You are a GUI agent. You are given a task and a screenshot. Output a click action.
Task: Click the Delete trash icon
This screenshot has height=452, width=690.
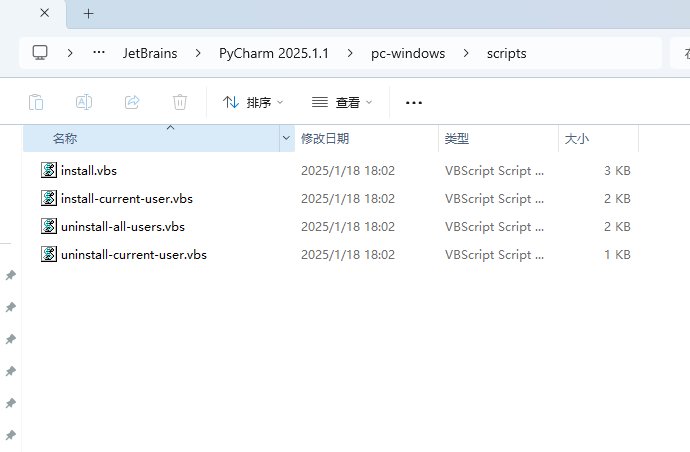point(180,103)
